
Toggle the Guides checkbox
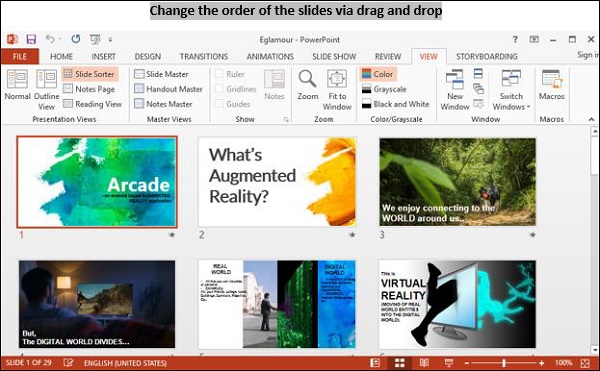coord(219,104)
